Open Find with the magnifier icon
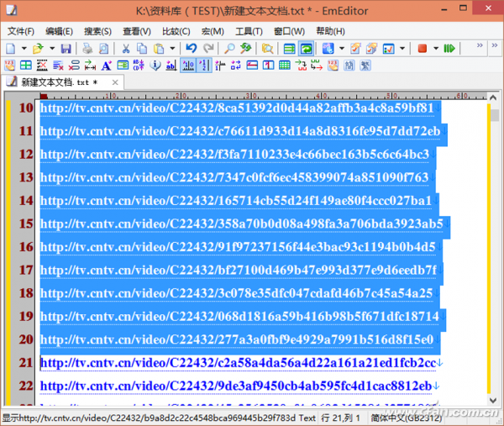The image size is (504, 426). click(229, 49)
